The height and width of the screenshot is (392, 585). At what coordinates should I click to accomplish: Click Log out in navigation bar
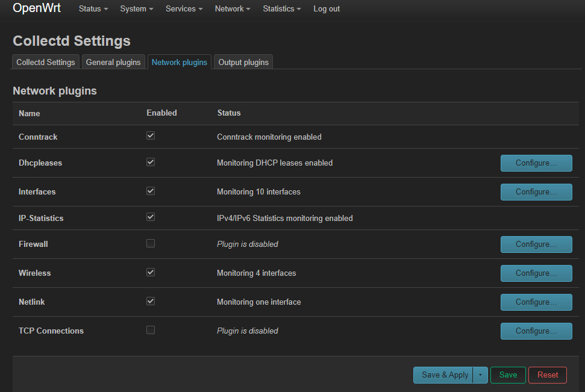click(x=327, y=9)
